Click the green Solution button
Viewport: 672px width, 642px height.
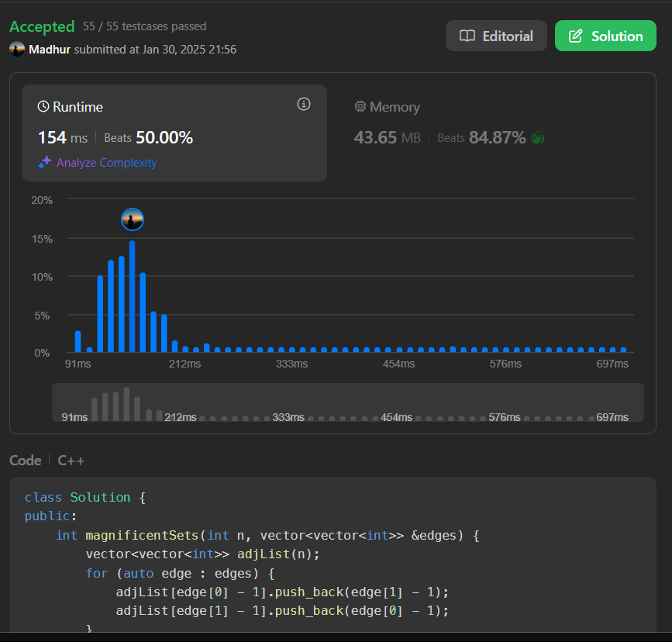tap(605, 36)
